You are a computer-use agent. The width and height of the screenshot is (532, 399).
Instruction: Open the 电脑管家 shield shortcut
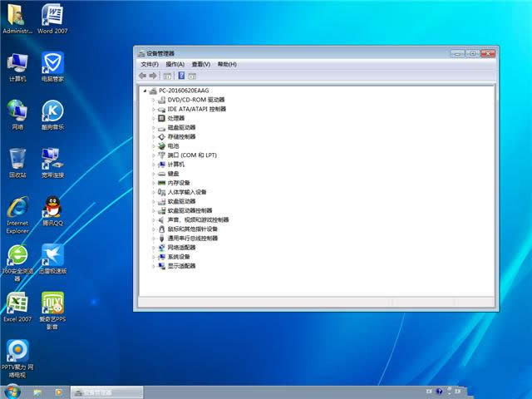click(x=52, y=67)
